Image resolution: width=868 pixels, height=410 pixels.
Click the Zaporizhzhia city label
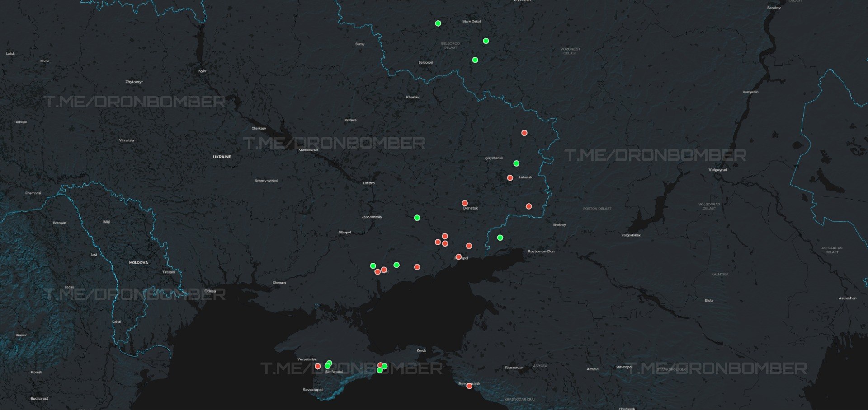(372, 217)
